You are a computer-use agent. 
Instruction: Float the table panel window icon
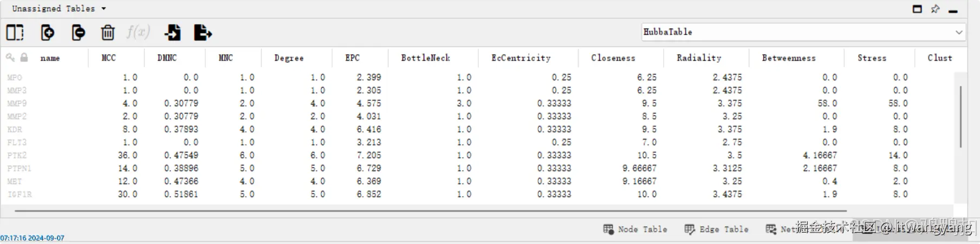[x=917, y=9]
